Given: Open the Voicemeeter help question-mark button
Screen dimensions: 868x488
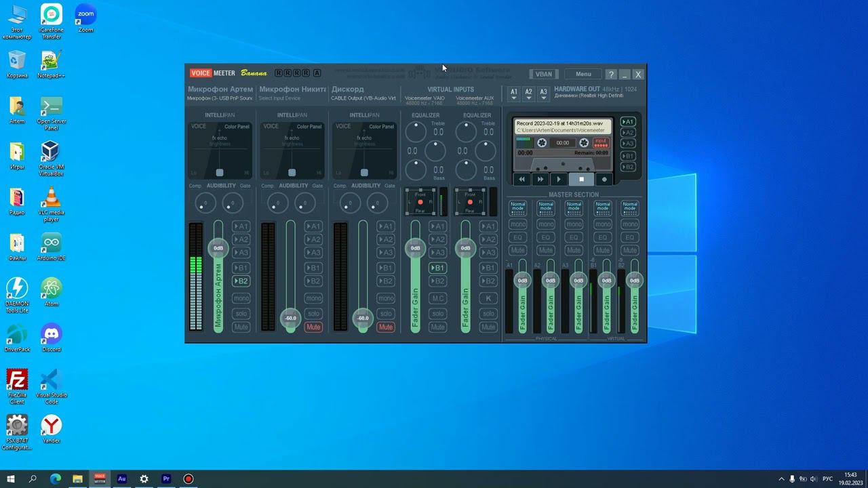Looking at the screenshot, I should [x=611, y=75].
